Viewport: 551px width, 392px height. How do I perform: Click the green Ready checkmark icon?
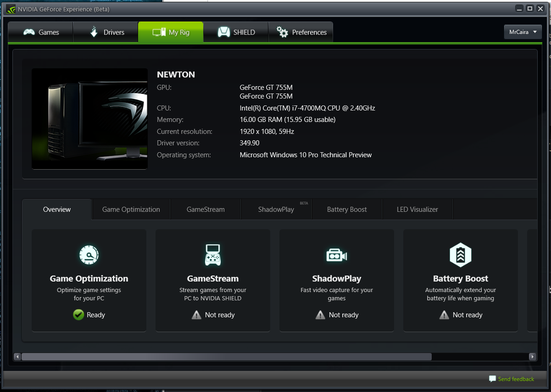coord(78,315)
